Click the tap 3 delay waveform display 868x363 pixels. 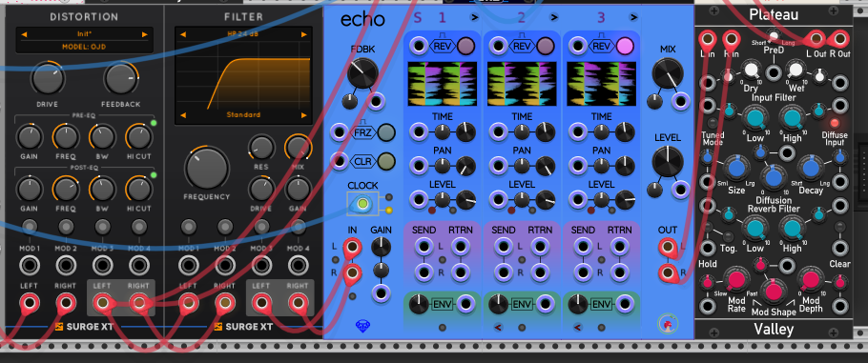[601, 84]
